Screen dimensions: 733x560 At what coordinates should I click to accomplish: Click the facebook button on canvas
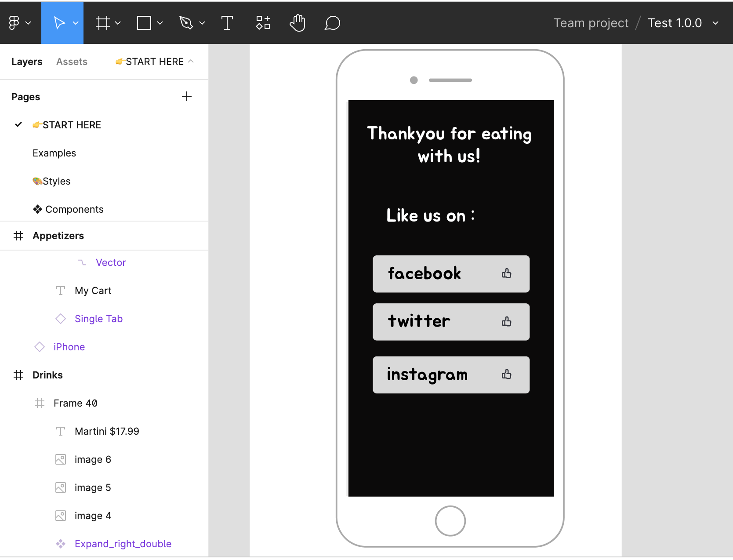[451, 274]
